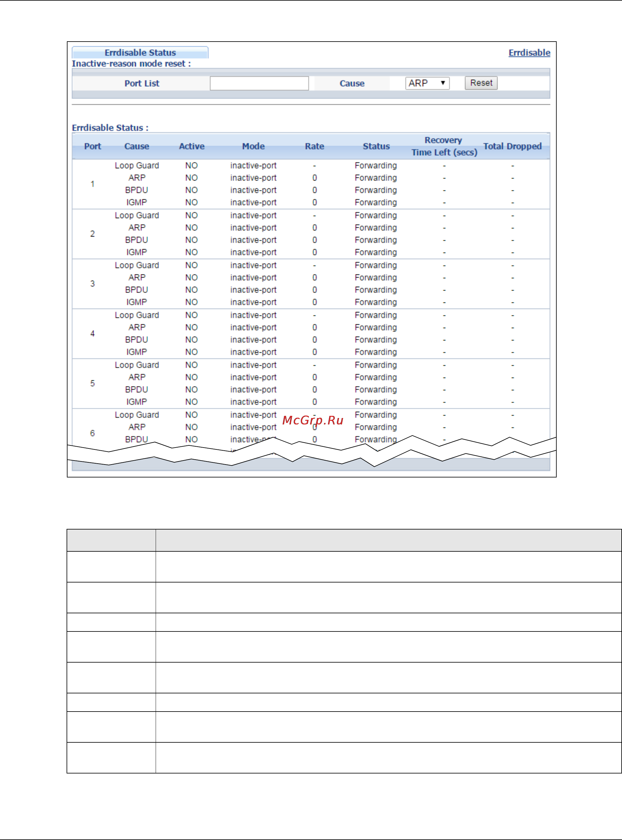Click the Port column header
The image size is (622, 840).
(93, 146)
